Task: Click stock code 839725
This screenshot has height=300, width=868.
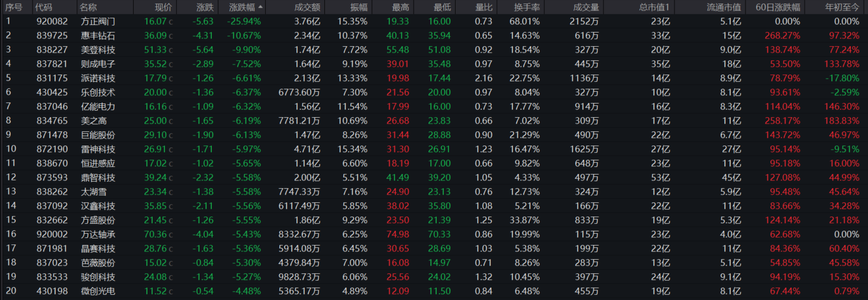Action: (52, 36)
